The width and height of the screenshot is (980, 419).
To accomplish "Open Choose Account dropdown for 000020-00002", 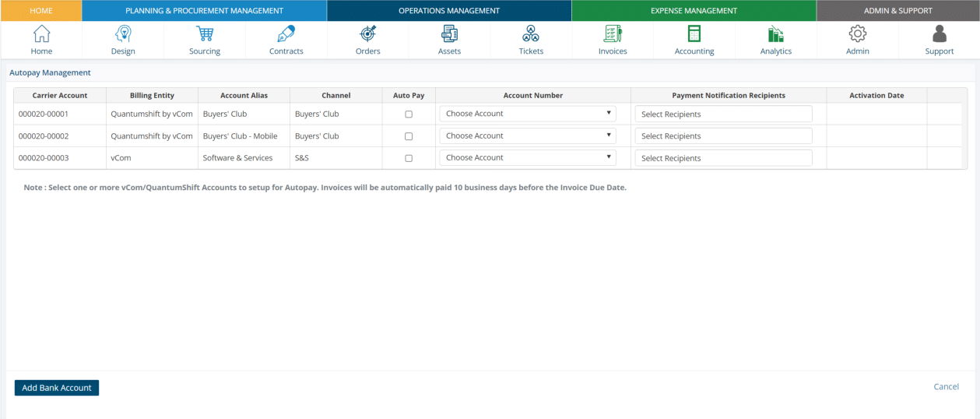I will 528,136.
